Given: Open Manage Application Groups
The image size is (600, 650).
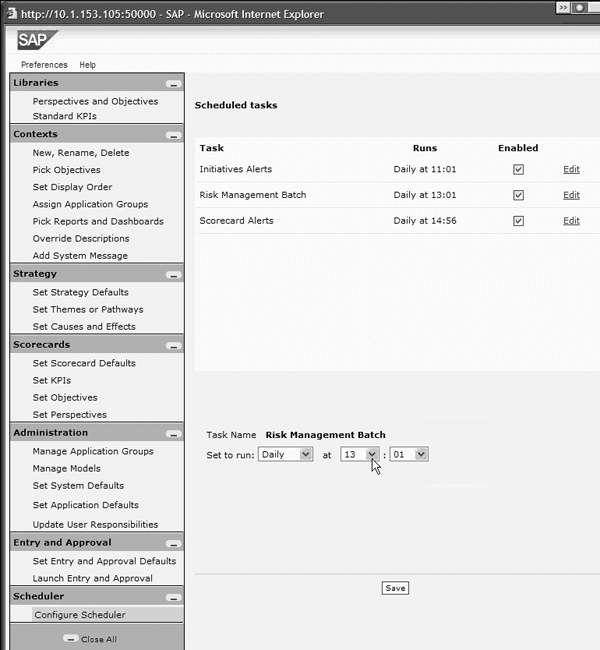Looking at the screenshot, I should (x=93, y=451).
